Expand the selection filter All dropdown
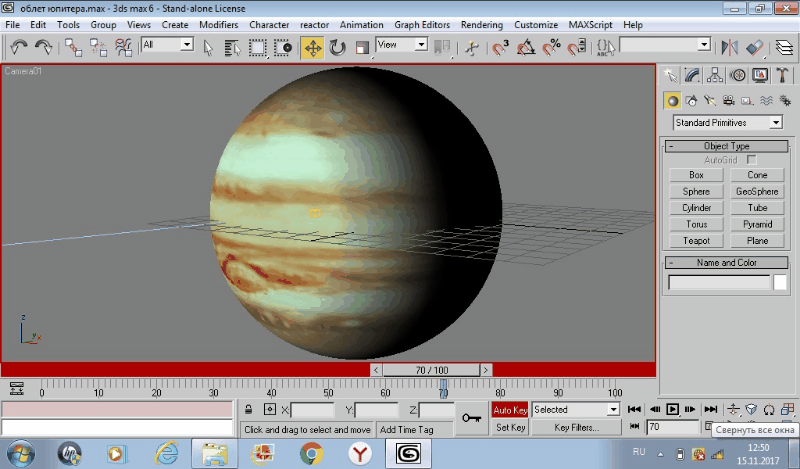The width and height of the screenshot is (800, 469). [x=186, y=45]
